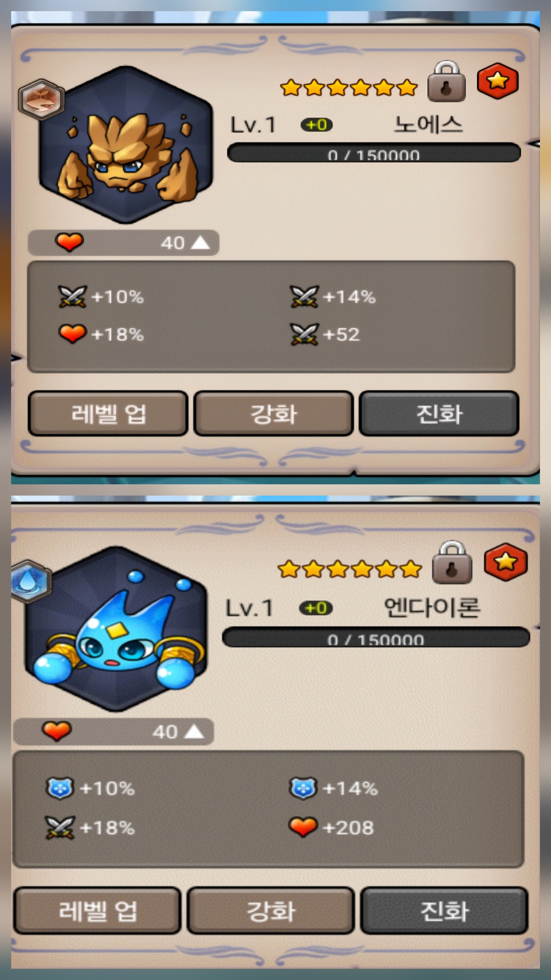Click the earth element badge on 노에스
Screen dimensions: 551x980
[41, 99]
